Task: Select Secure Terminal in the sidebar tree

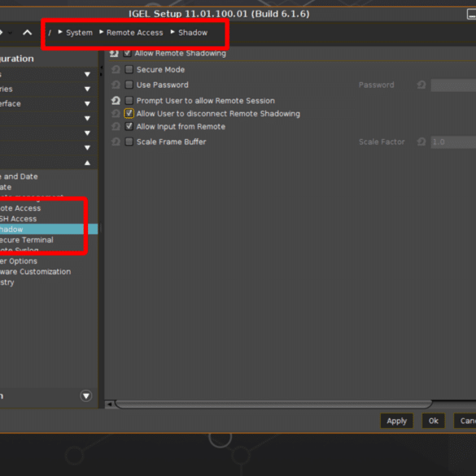Action: (x=27, y=240)
